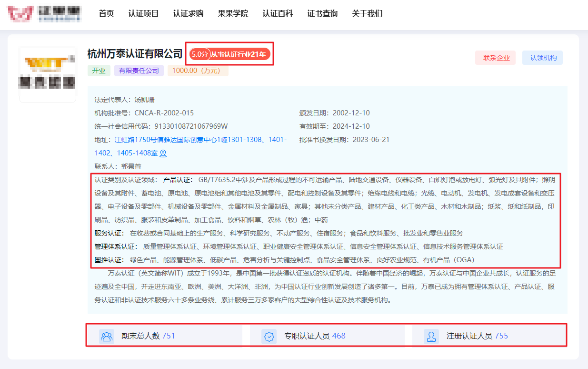
Task: Click the 认领机构 button
Action: [x=543, y=58]
